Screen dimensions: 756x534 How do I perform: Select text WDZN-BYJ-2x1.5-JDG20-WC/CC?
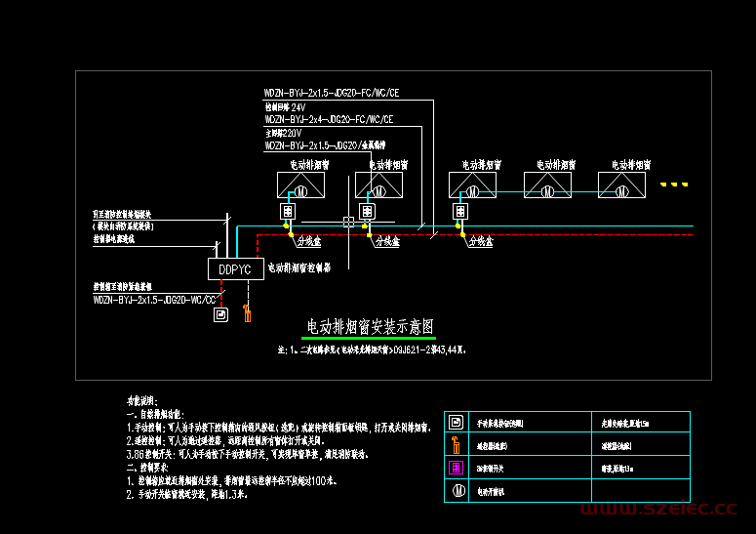point(154,300)
